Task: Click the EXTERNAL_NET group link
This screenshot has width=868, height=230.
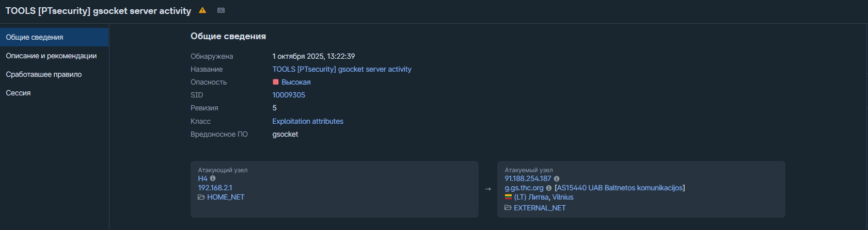Action: 540,208
